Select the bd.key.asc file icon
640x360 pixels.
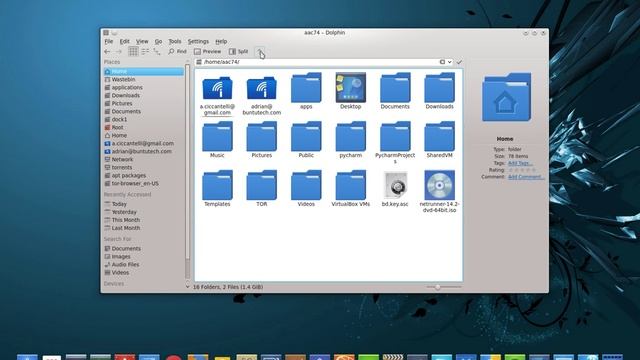tap(395, 185)
